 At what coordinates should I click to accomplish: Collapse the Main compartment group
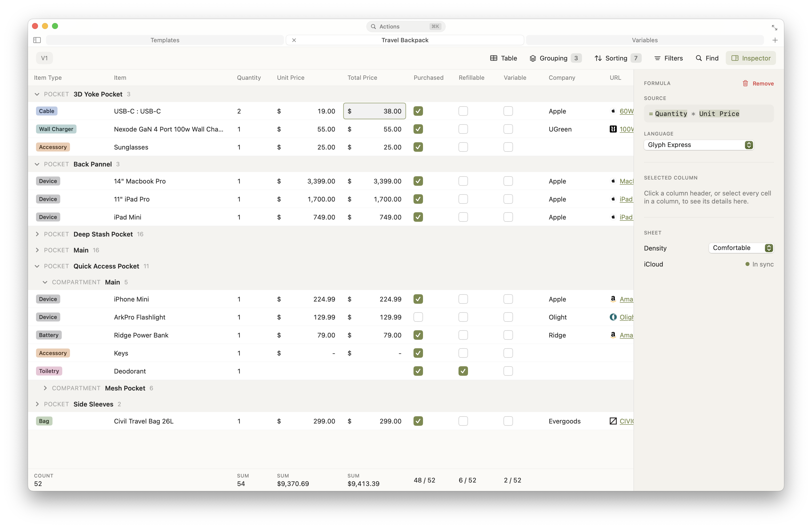[45, 282]
